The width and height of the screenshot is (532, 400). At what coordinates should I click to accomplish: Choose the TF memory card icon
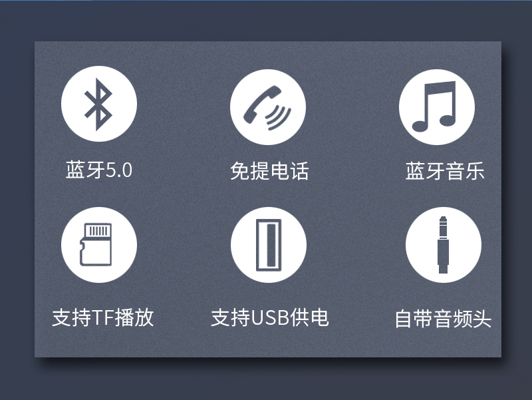click(x=99, y=245)
